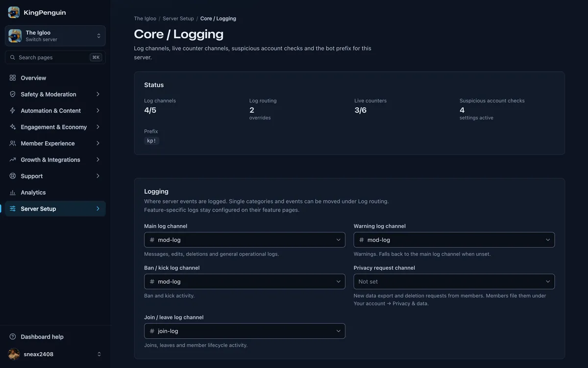Viewport: 588px width, 368px height.
Task: Open the Privacy request channel dropdown
Action: point(454,282)
